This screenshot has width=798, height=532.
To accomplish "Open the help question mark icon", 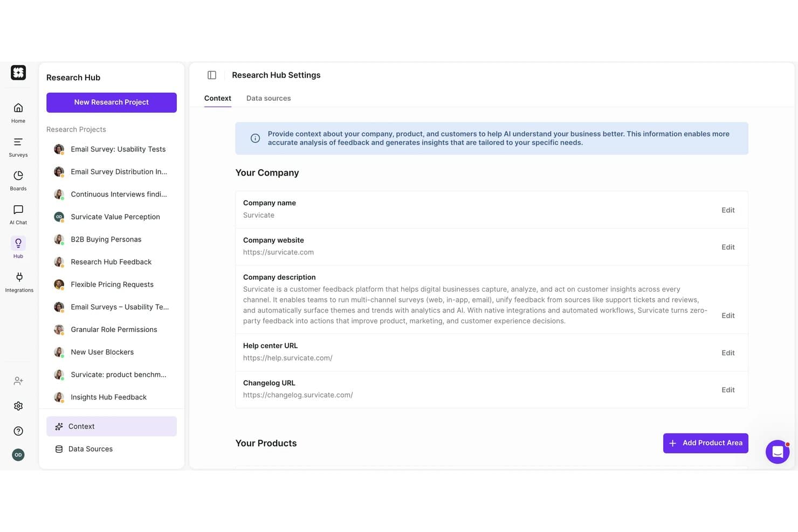I will pyautogui.click(x=18, y=431).
